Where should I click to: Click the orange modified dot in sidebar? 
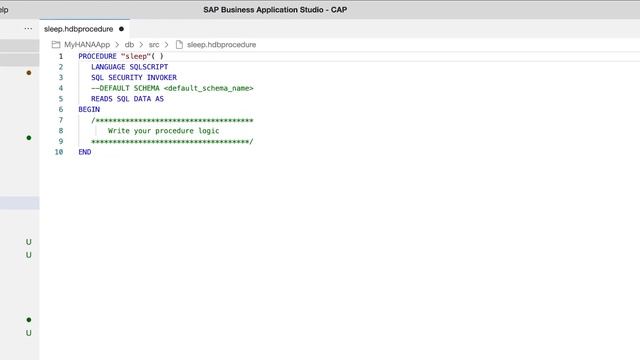click(x=29, y=73)
